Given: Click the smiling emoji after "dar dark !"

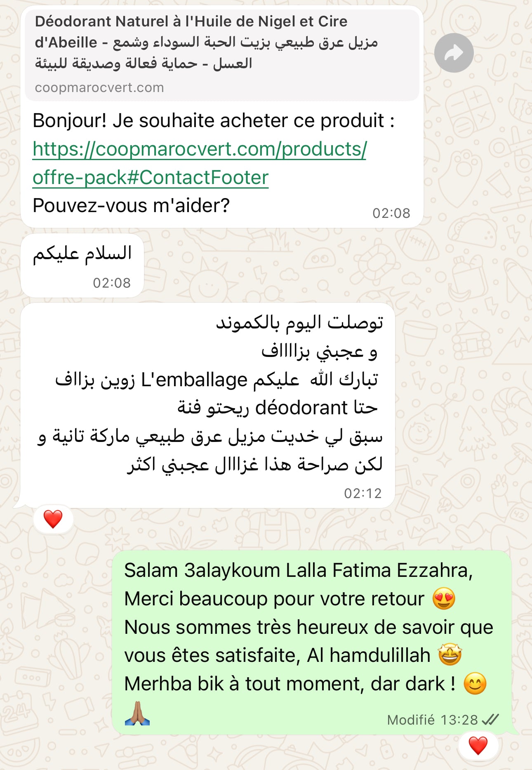Looking at the screenshot, I should [475, 683].
